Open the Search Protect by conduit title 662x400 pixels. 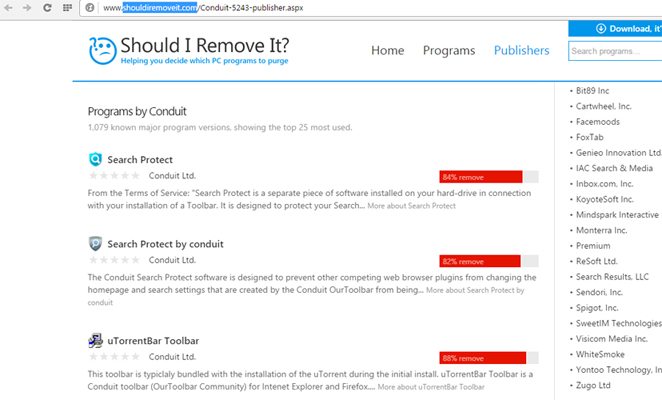tap(165, 244)
